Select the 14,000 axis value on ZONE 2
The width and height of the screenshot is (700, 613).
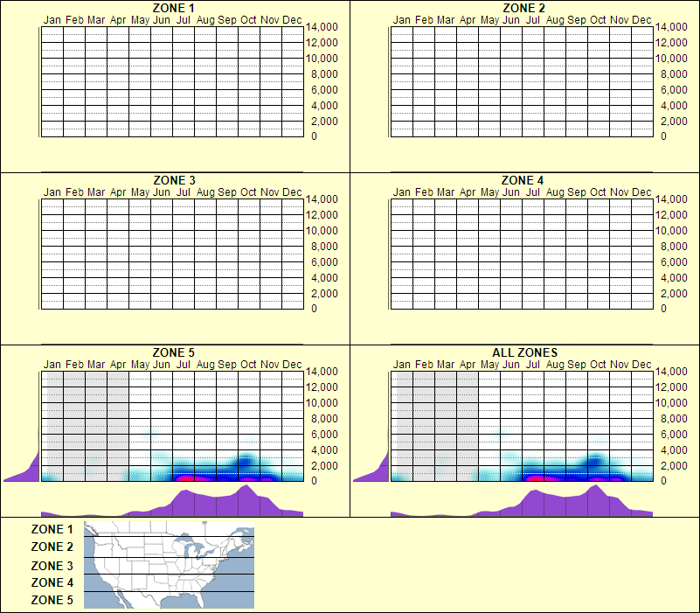[x=674, y=27]
